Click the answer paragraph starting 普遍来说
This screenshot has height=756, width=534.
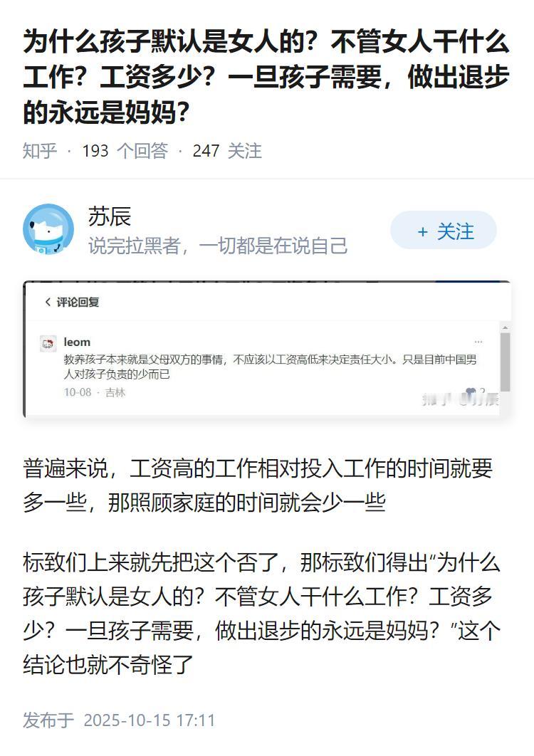258,485
